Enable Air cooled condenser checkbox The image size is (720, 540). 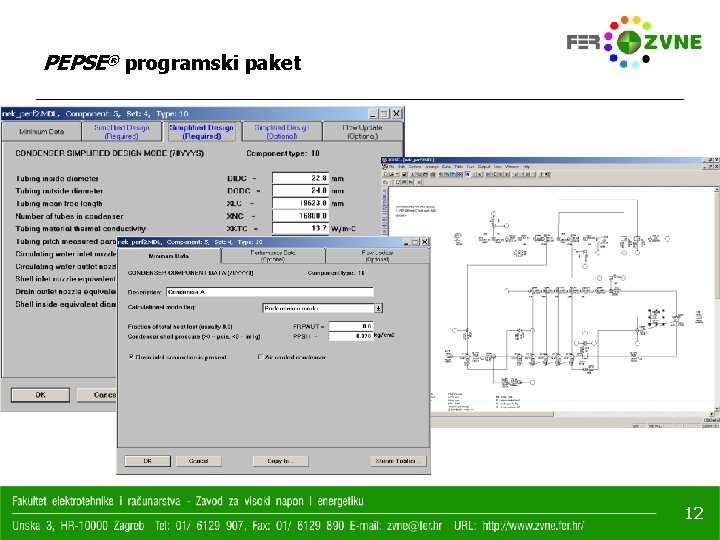tap(260, 357)
